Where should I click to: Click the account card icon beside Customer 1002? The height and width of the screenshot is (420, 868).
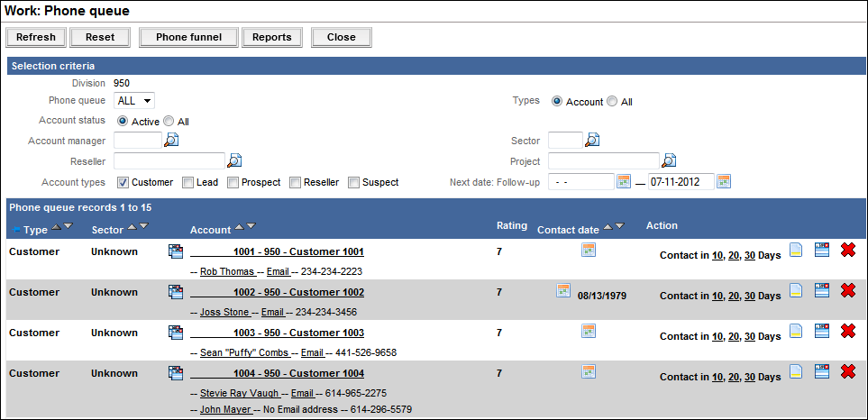tap(176, 291)
